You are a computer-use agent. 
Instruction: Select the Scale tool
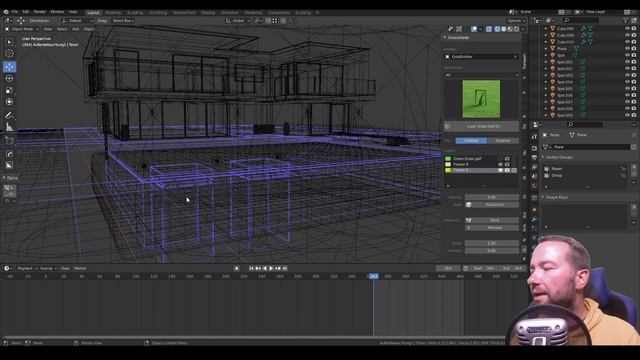tap(9, 90)
